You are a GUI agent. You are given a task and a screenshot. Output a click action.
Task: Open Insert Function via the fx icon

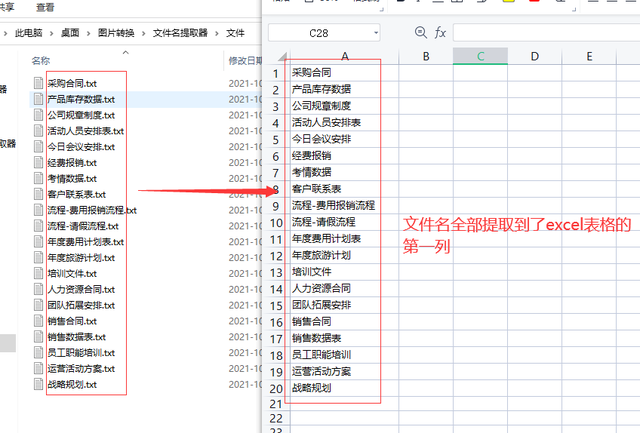click(440, 33)
